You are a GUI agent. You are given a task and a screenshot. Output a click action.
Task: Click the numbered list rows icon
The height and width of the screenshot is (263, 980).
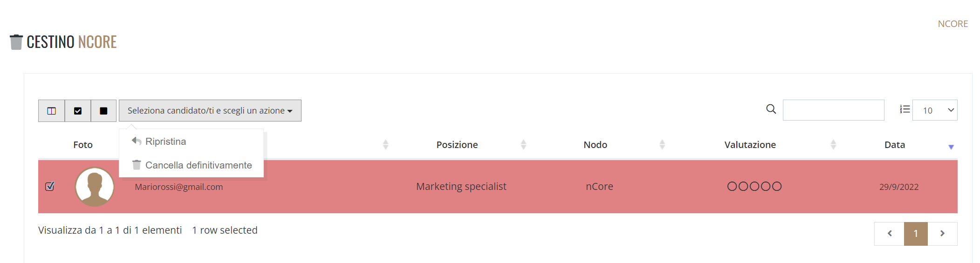click(x=905, y=109)
